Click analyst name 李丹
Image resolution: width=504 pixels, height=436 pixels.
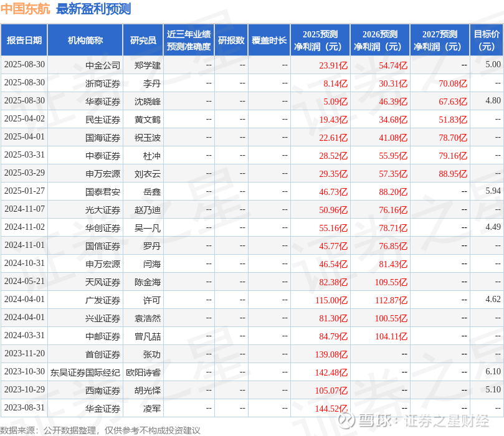click(x=152, y=83)
